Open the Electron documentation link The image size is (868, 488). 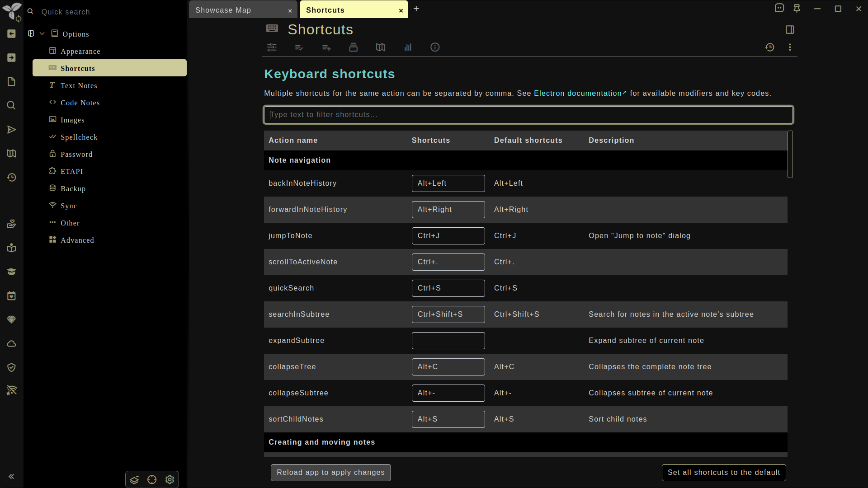pyautogui.click(x=580, y=94)
